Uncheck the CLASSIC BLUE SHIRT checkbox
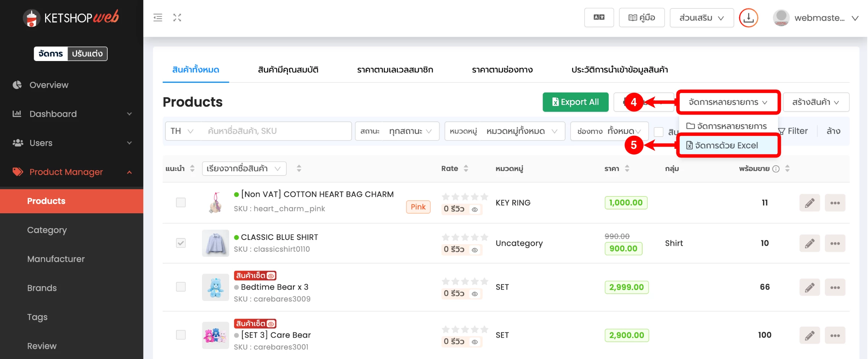 (181, 243)
